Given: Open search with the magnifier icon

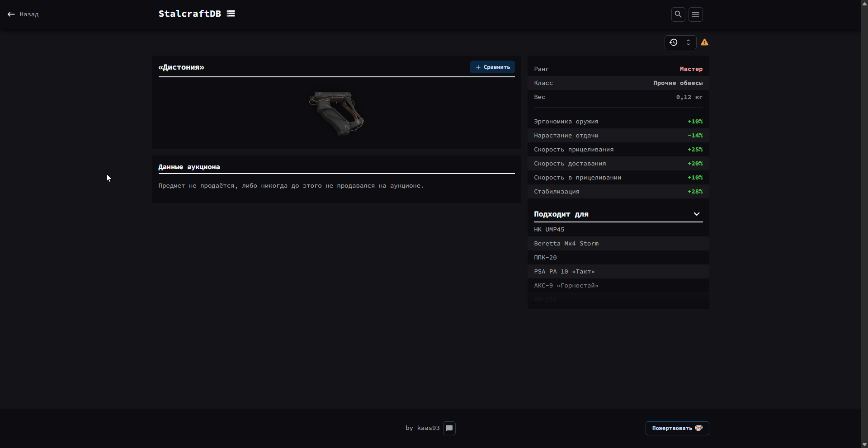Looking at the screenshot, I should coord(678,14).
